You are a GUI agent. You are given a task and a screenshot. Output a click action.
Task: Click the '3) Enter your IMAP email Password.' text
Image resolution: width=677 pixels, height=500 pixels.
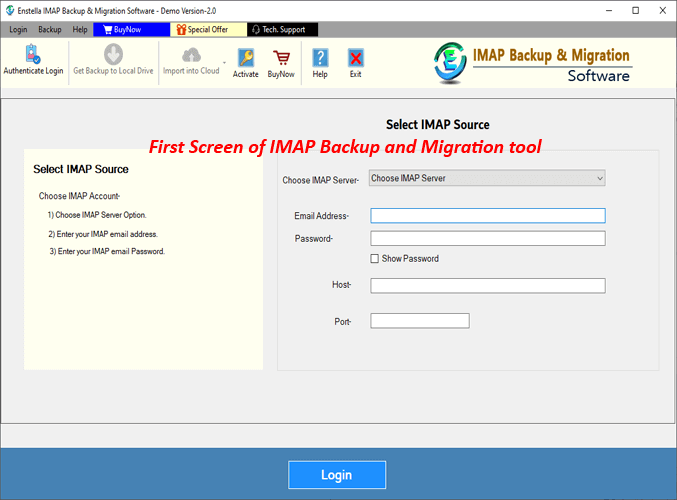tap(107, 251)
